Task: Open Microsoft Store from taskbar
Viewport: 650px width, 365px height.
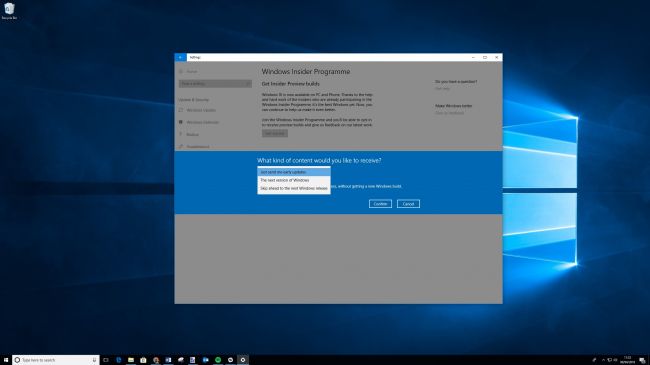Action: click(x=143, y=360)
